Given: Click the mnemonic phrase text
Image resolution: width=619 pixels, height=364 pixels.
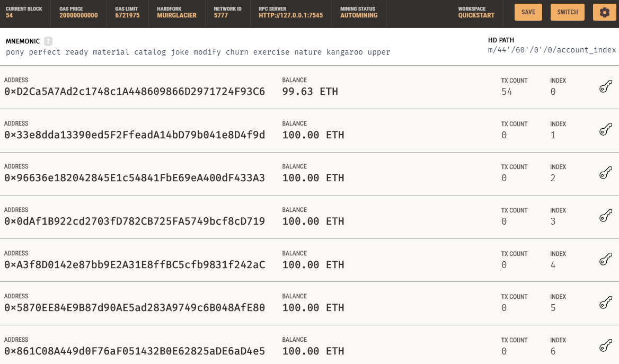Looking at the screenshot, I should point(198,52).
